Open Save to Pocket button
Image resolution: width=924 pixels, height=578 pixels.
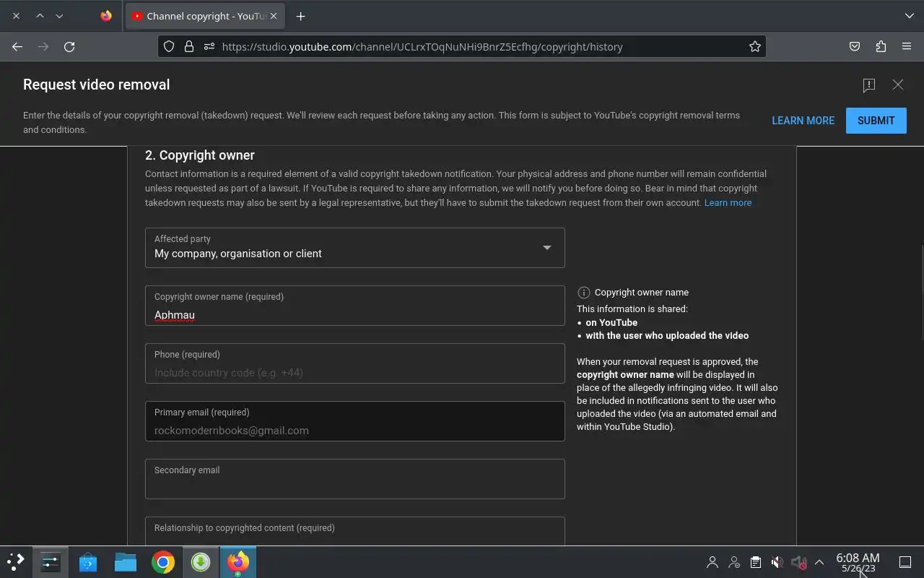(855, 47)
